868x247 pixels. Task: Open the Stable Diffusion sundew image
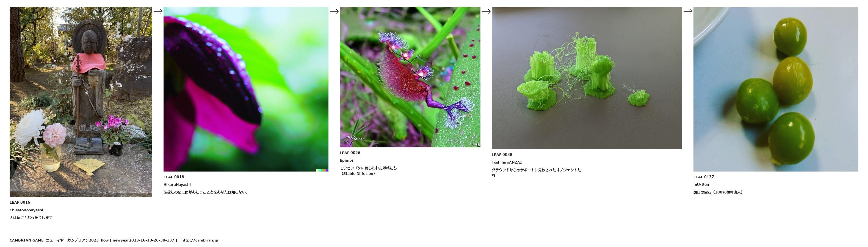(410, 77)
